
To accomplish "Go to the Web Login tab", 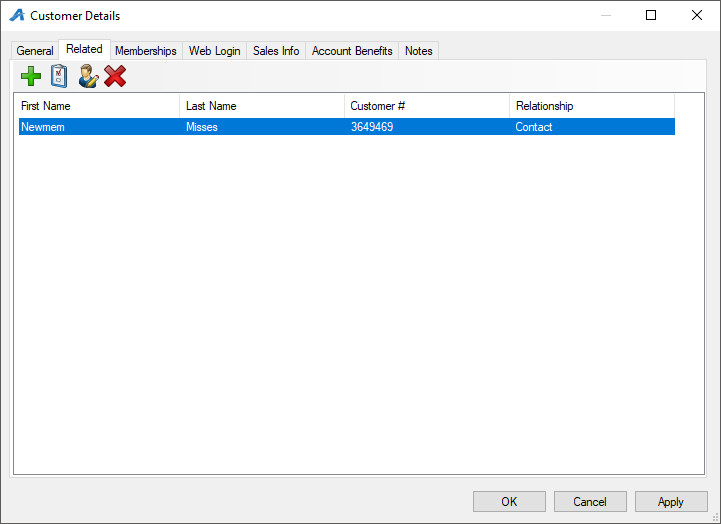I will (214, 51).
